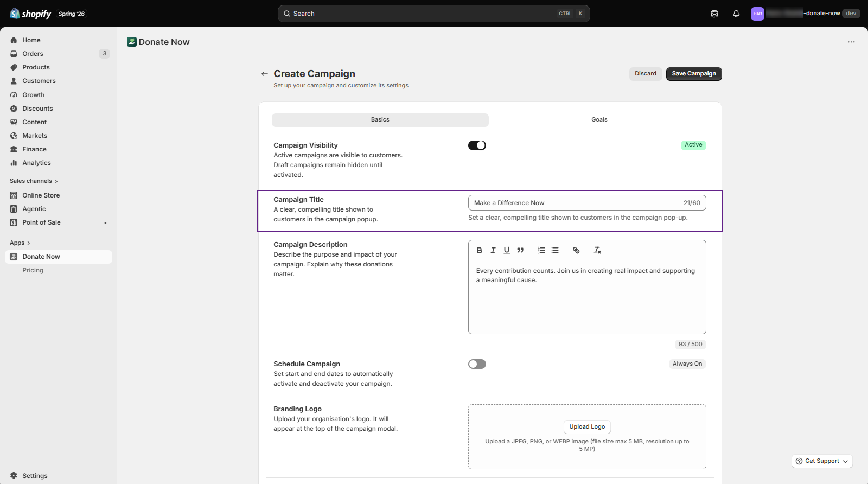Switch to the Goals tab
Viewport: 868px width, 484px height.
pos(599,120)
